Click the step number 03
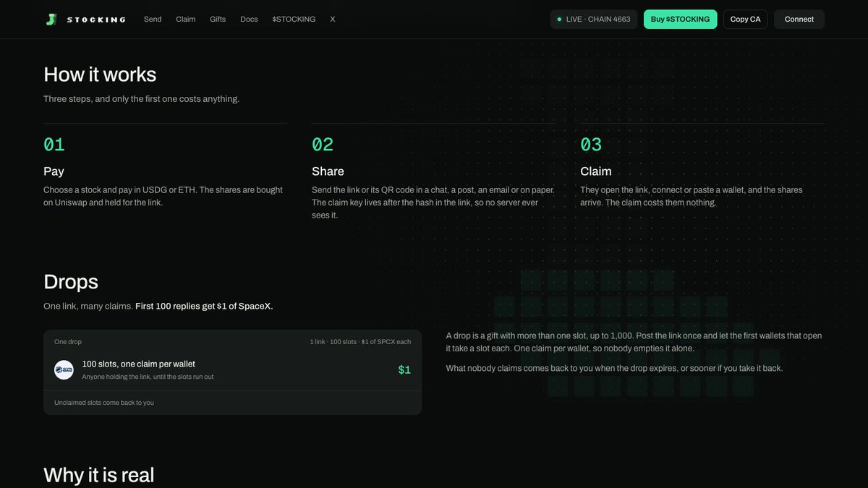The width and height of the screenshot is (868, 488). coord(591,145)
